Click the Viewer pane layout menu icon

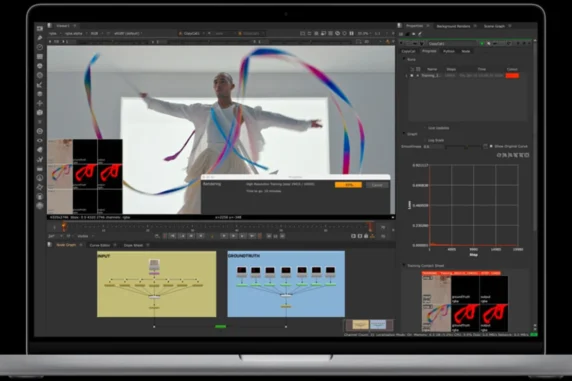[x=50, y=26]
